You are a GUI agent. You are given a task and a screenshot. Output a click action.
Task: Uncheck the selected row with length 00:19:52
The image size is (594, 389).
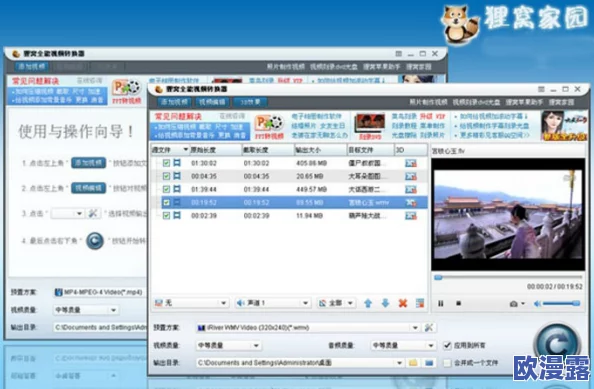pyautogui.click(x=166, y=202)
